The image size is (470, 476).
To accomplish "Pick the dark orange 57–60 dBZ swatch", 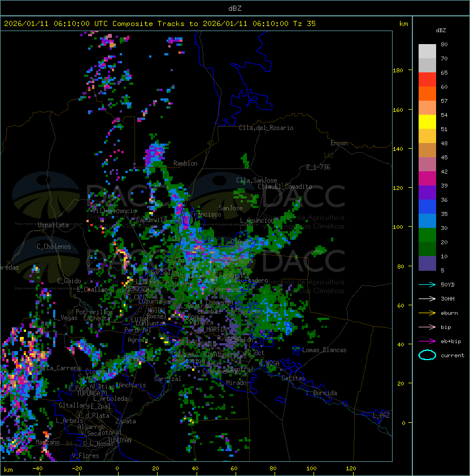I will [427, 94].
